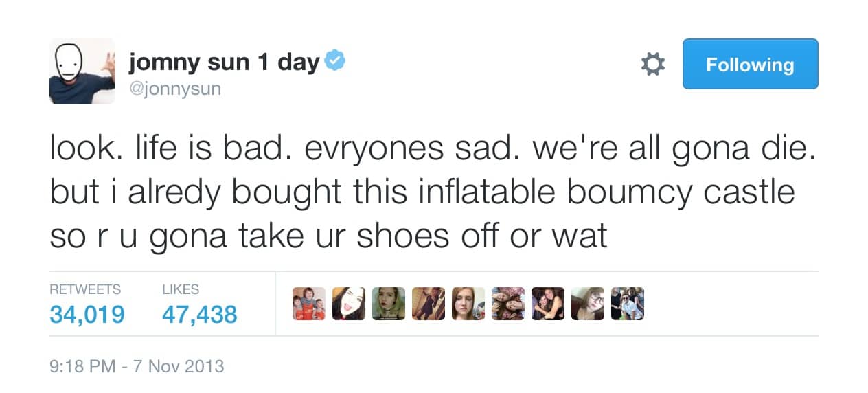The image size is (868, 393).
Task: Click the blue verified badge
Action: (x=334, y=62)
